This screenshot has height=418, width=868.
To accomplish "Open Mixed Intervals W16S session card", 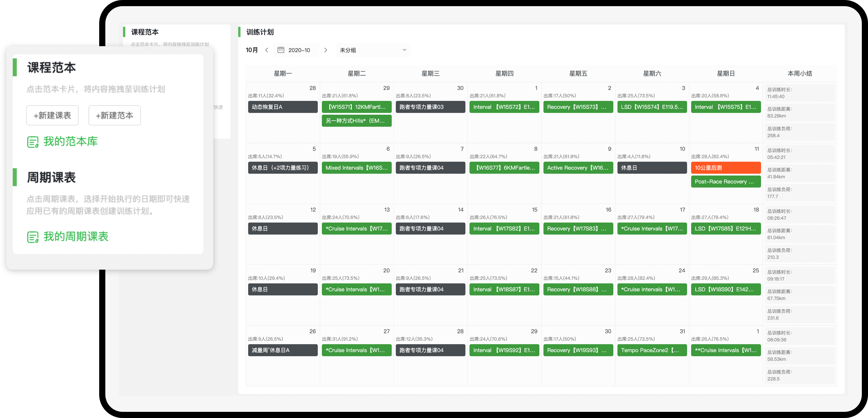I will pos(356,168).
